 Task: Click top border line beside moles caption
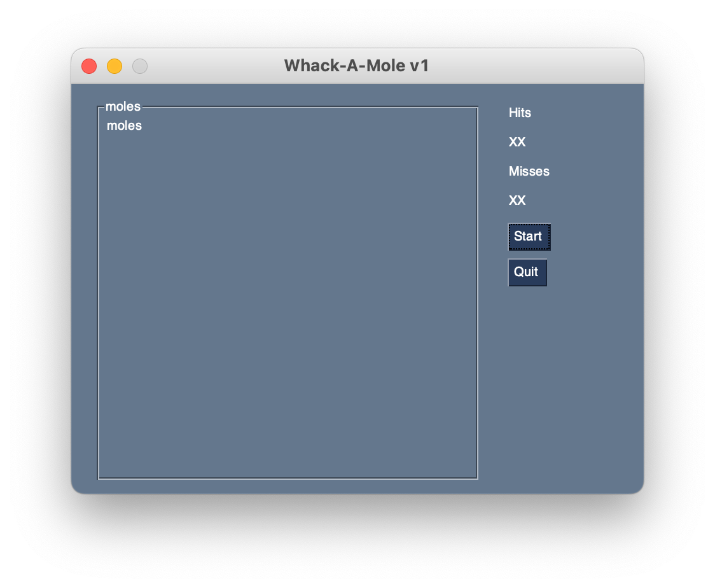coord(310,107)
